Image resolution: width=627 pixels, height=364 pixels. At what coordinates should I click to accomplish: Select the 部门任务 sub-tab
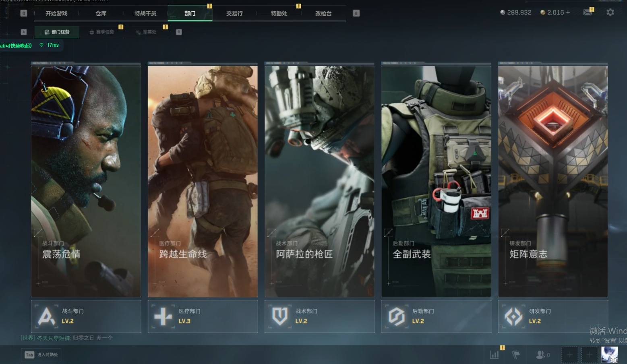[57, 32]
